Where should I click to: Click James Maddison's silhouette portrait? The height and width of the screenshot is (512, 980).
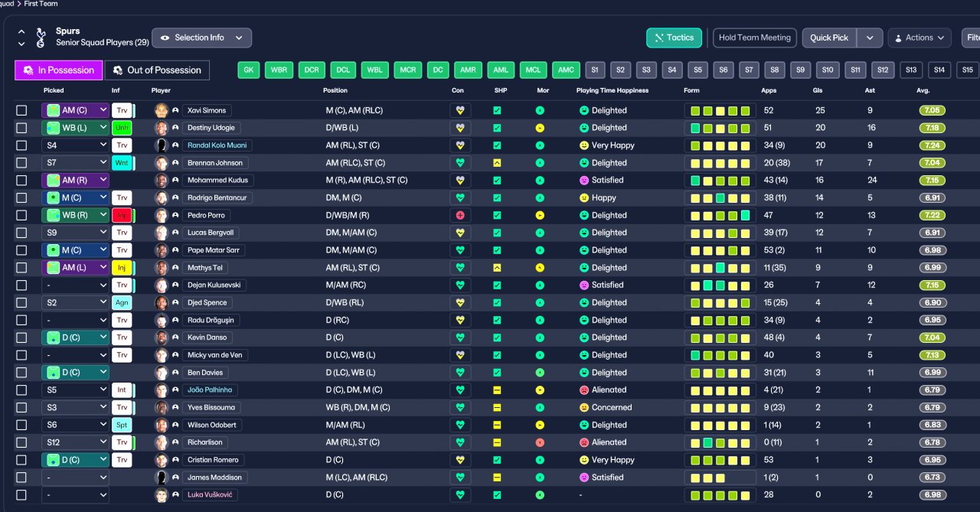point(162,478)
